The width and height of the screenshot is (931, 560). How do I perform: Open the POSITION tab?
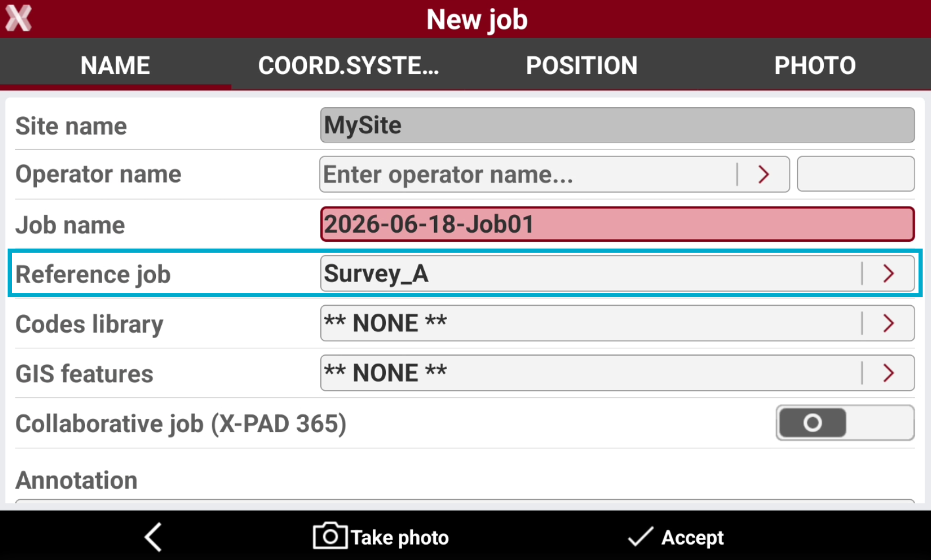pyautogui.click(x=582, y=65)
